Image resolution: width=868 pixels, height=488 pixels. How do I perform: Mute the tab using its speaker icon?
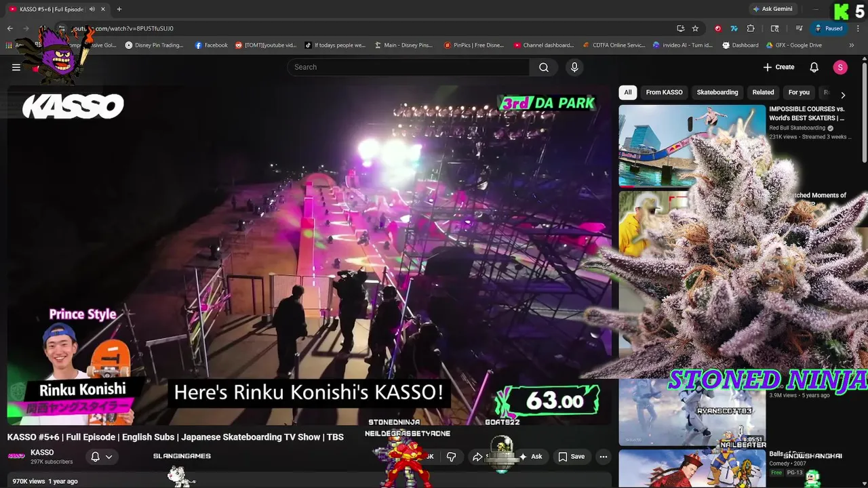(92, 9)
